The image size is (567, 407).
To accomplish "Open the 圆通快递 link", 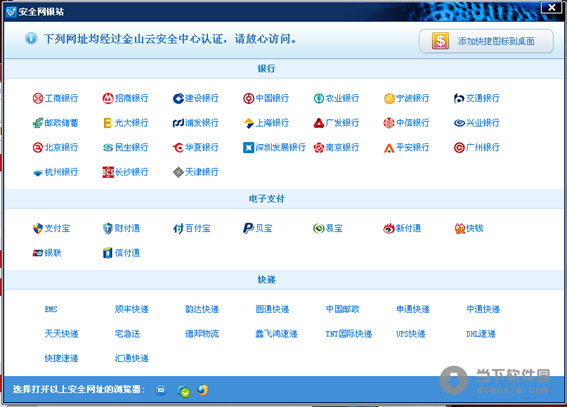I will (x=272, y=309).
